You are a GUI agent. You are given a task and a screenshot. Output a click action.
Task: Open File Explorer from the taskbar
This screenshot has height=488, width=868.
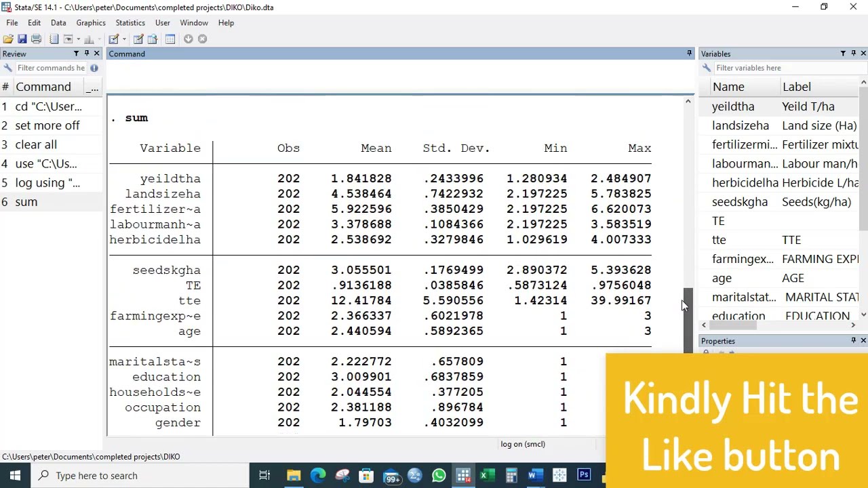(294, 475)
